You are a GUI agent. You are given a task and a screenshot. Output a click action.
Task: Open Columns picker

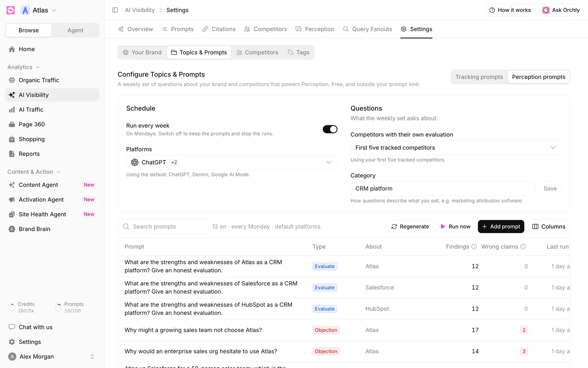click(x=549, y=227)
